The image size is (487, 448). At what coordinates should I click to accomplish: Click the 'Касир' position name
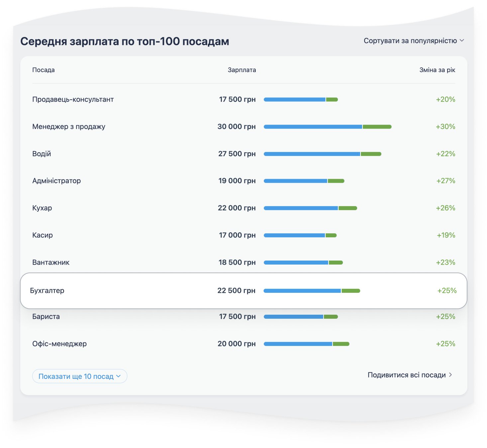tap(43, 235)
